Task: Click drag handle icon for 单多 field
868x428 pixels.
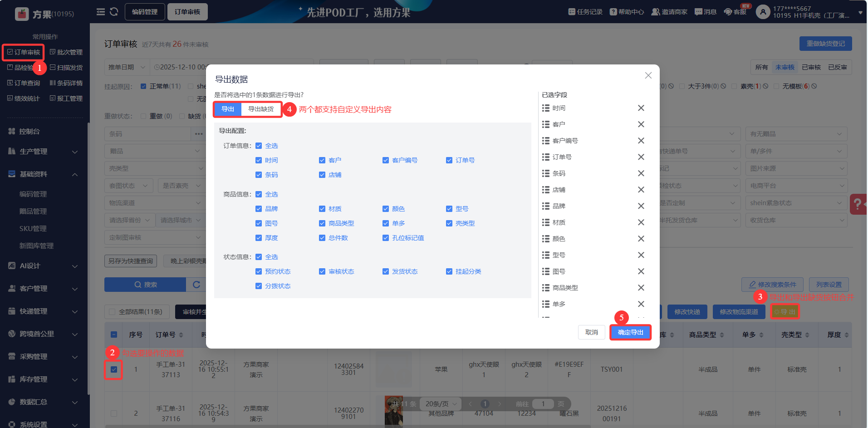Action: coord(546,304)
